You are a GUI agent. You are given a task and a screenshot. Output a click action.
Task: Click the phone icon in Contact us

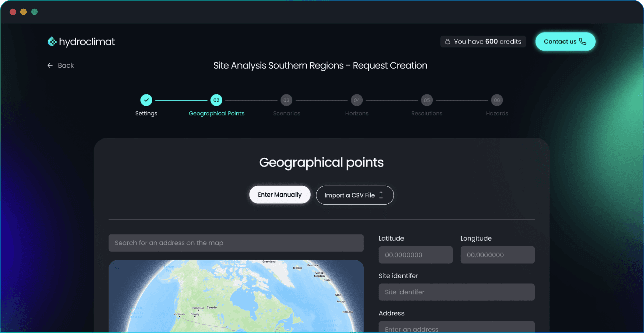583,41
